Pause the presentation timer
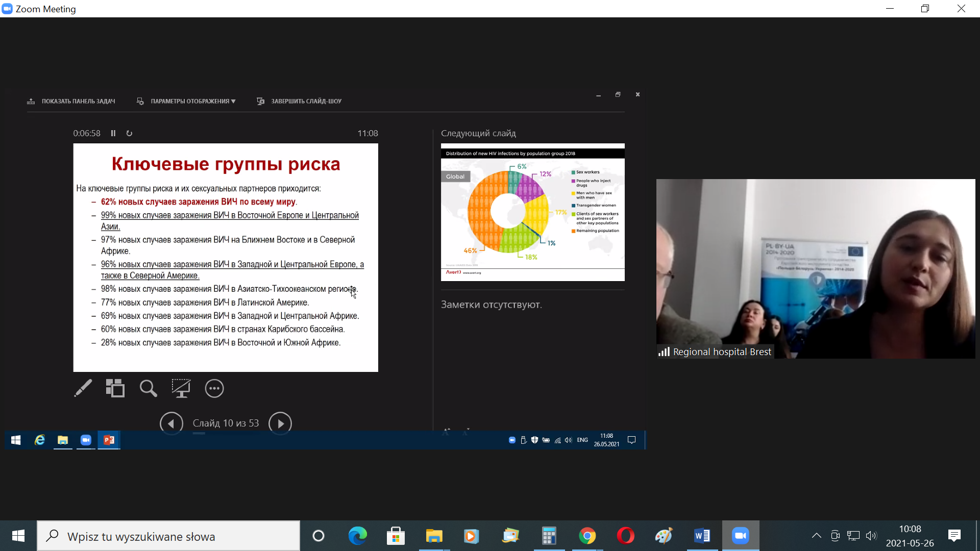The image size is (980, 551). point(113,133)
